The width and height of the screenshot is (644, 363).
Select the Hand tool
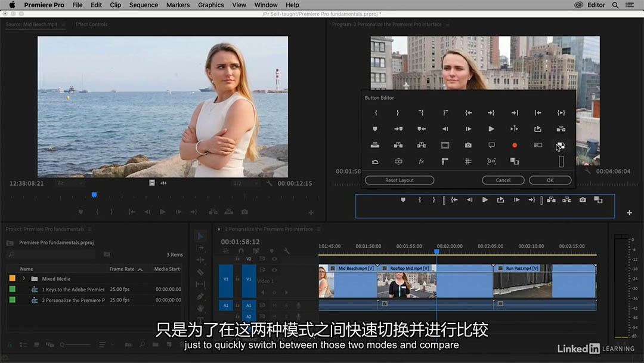pos(200,308)
